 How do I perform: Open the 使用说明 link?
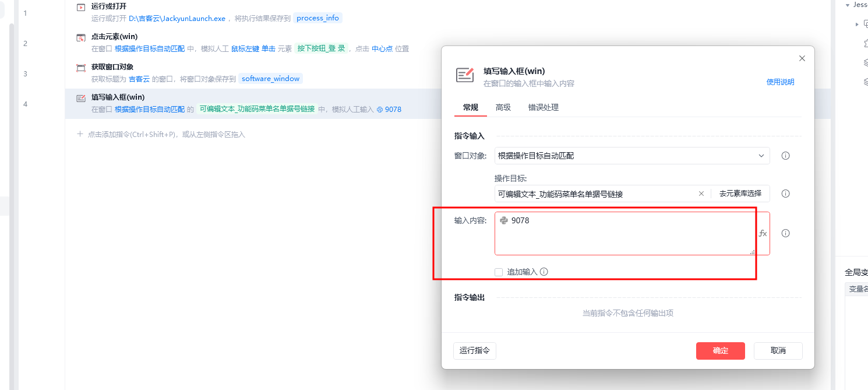tap(780, 82)
